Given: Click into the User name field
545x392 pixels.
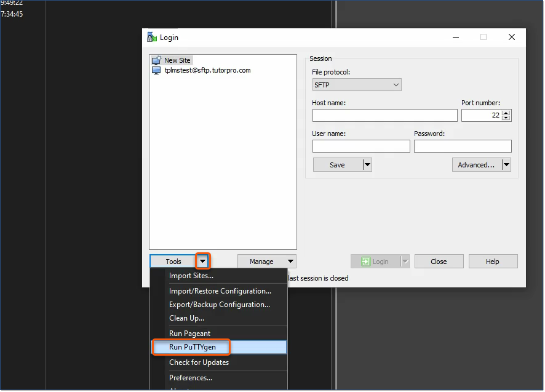Looking at the screenshot, I should coord(361,146).
